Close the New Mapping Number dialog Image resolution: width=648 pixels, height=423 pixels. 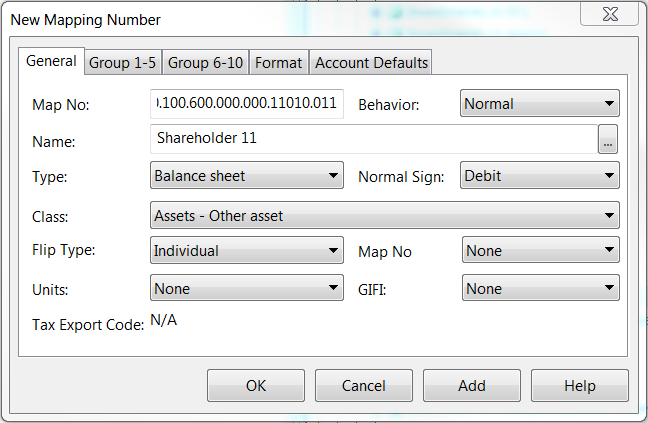tap(607, 17)
